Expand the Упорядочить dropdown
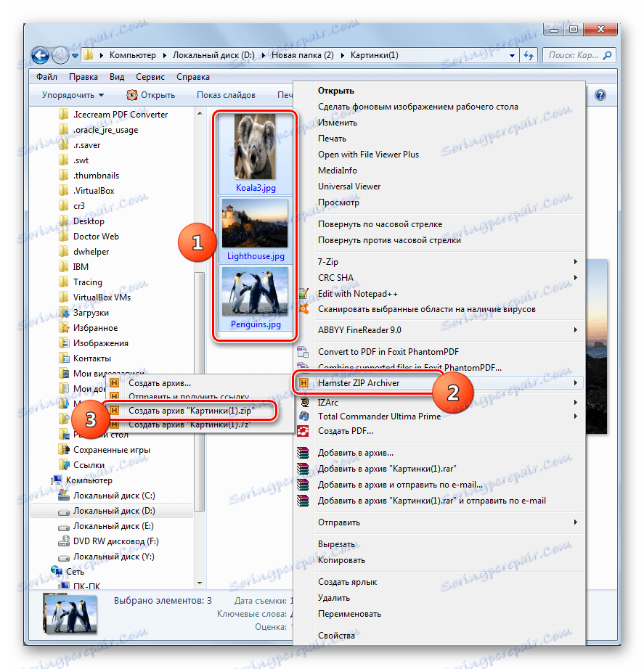The image size is (644, 669). [73, 95]
